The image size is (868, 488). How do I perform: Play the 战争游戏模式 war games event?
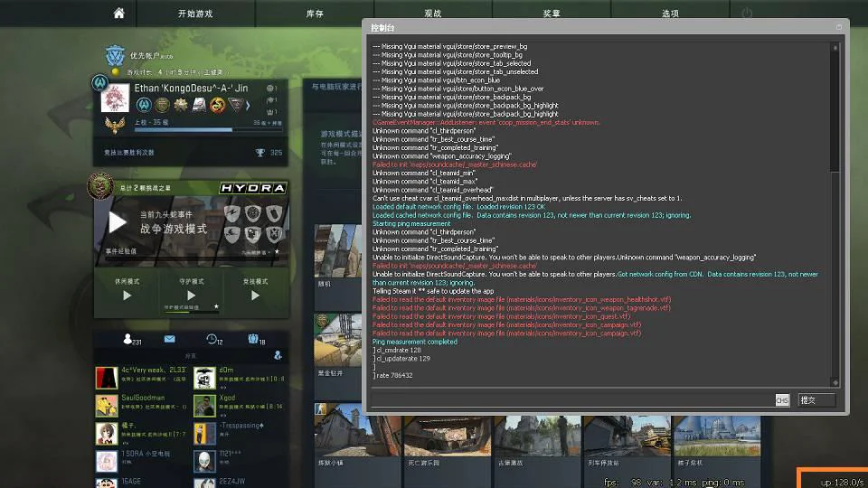click(x=117, y=222)
